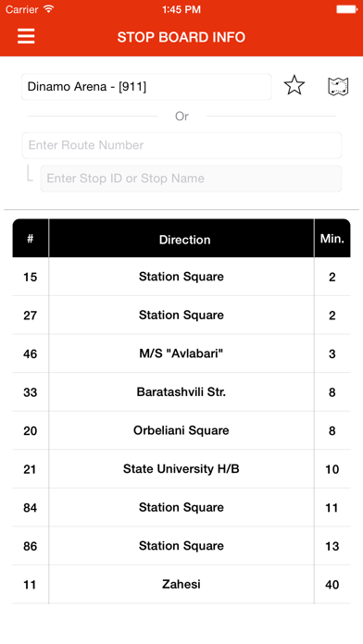This screenshot has width=363, height=644.
Task: Choose route 21 State University H/B
Action: pyautogui.click(x=181, y=469)
